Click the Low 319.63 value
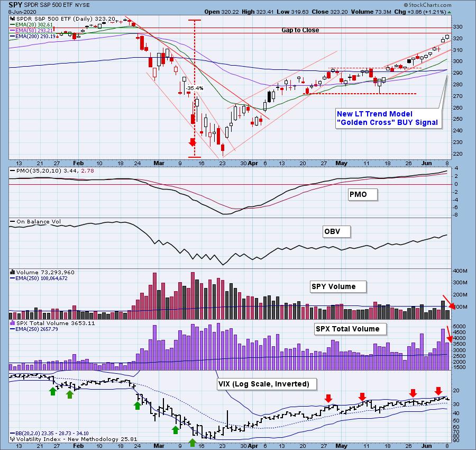 coord(292,12)
